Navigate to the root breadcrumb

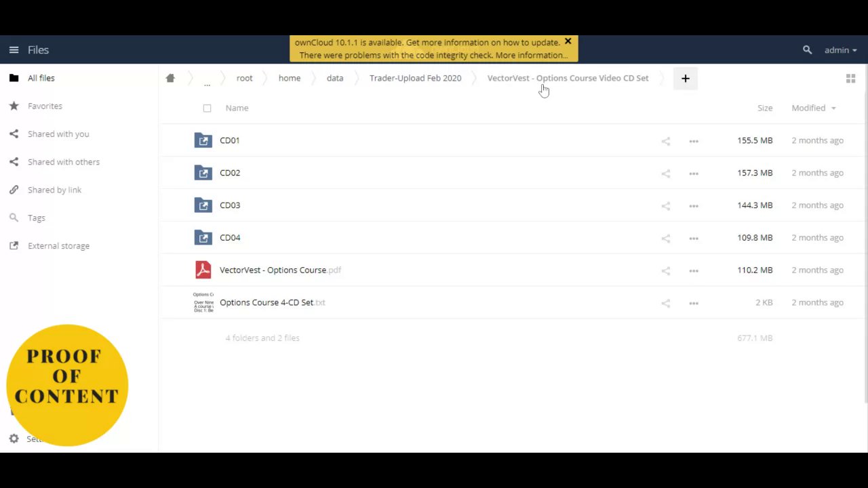click(244, 78)
